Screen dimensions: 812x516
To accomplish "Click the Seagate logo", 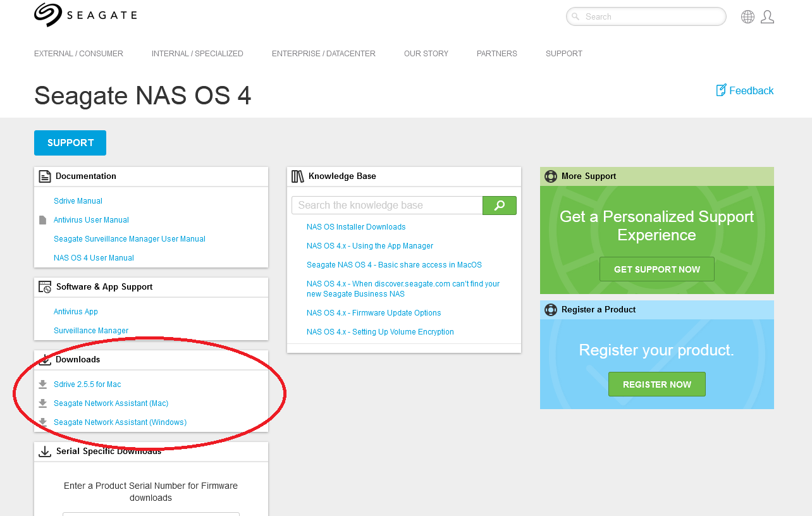I will point(85,15).
